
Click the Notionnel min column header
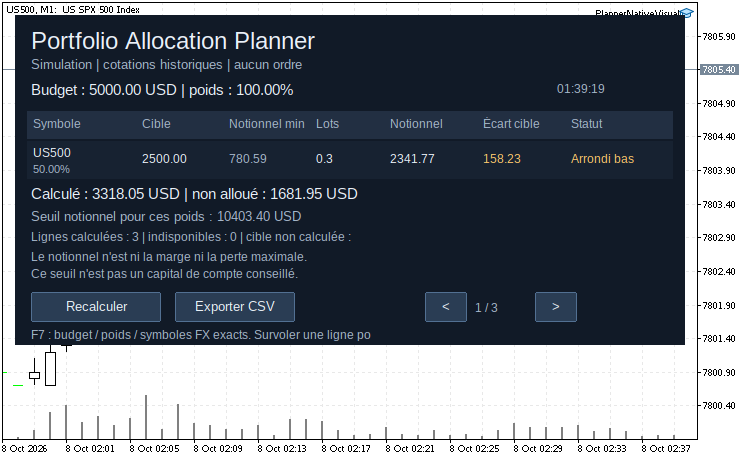coord(266,124)
